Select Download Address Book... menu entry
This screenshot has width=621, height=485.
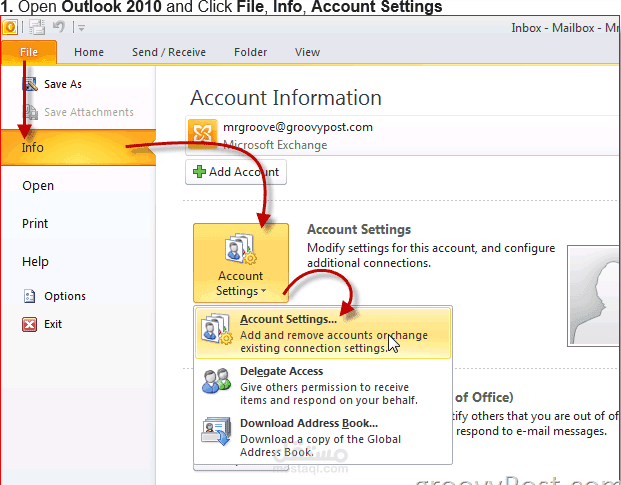[323, 437]
